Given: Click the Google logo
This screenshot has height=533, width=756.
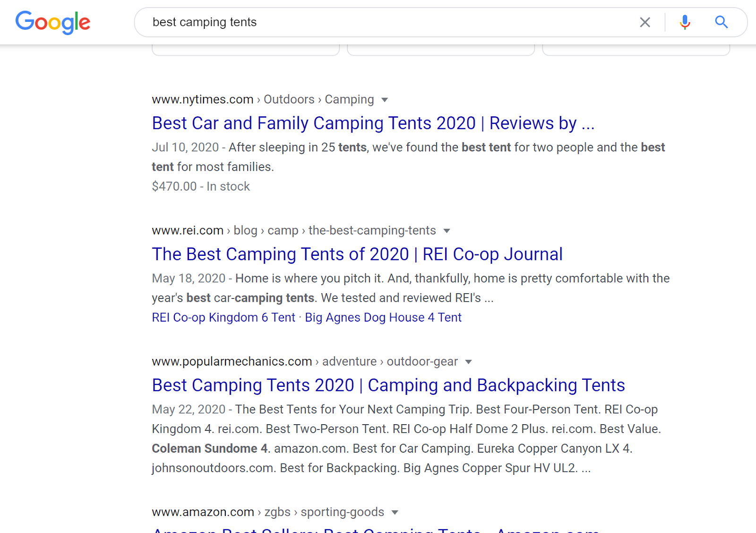Looking at the screenshot, I should click(x=53, y=22).
